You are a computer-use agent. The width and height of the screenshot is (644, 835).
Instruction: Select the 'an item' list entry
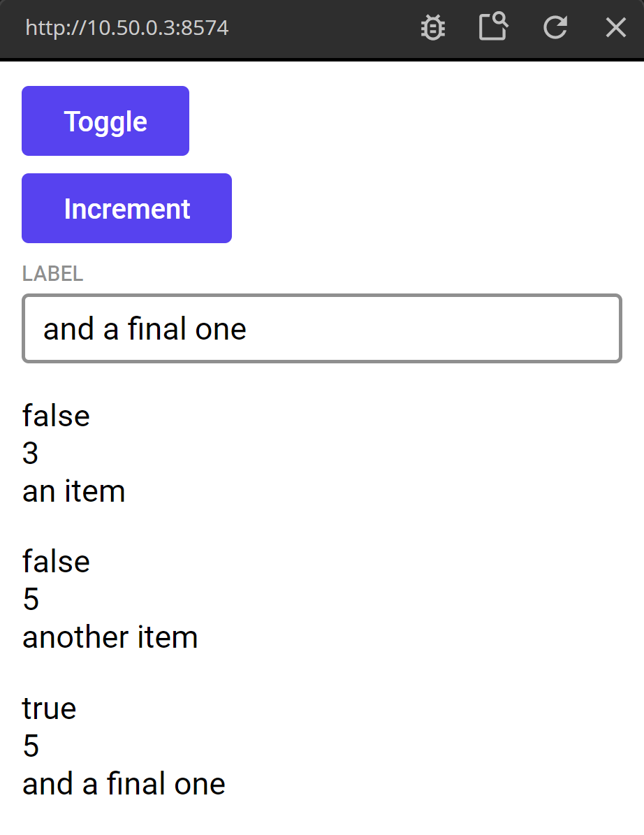coord(74,491)
